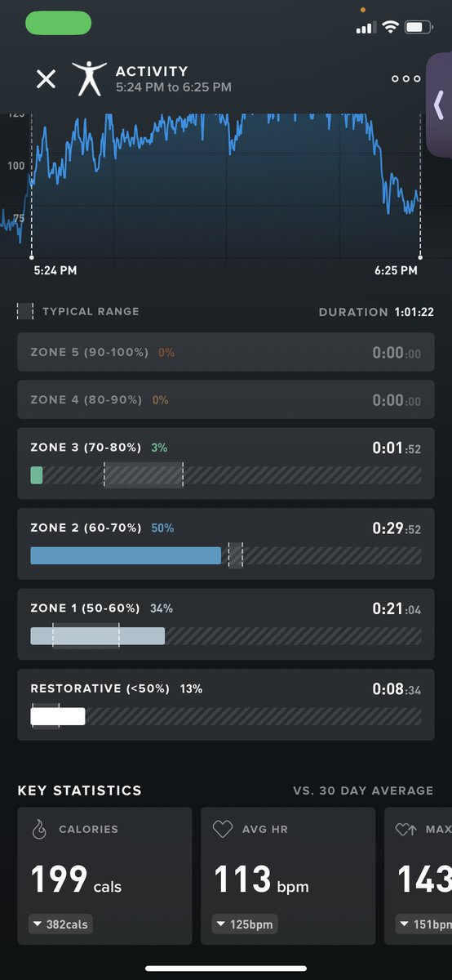Tap the 6:25 PM end time marker
452x980 pixels.
[397, 270]
